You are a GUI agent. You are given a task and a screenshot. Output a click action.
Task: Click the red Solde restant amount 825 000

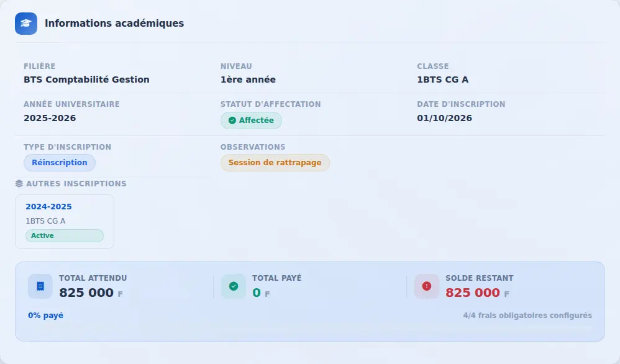(x=473, y=293)
